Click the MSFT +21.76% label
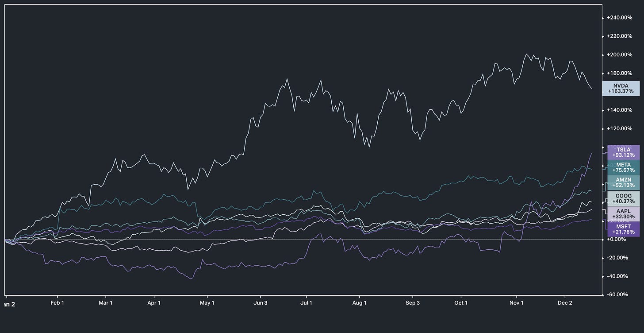The height and width of the screenshot is (333, 644). [623, 229]
